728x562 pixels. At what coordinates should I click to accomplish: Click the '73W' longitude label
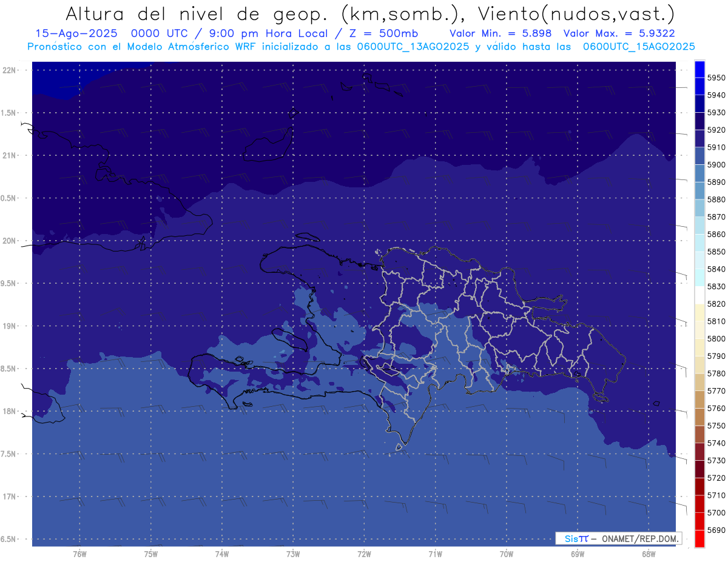pos(293,554)
